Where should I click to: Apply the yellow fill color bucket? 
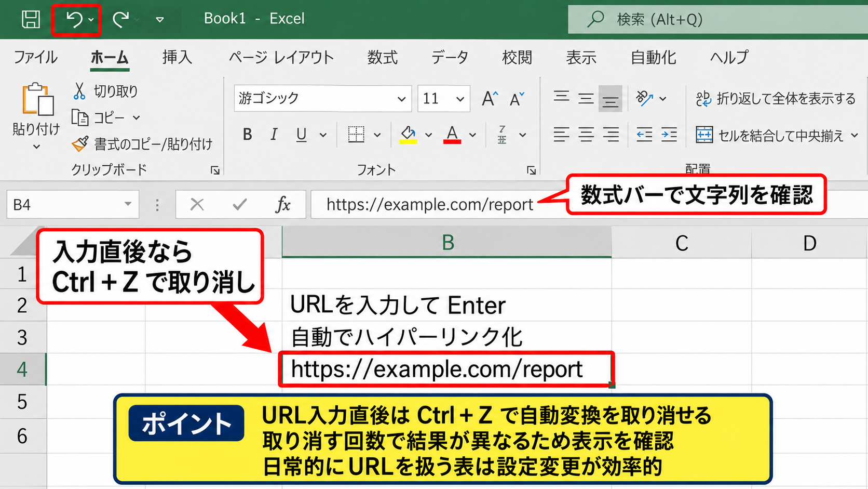coord(409,135)
